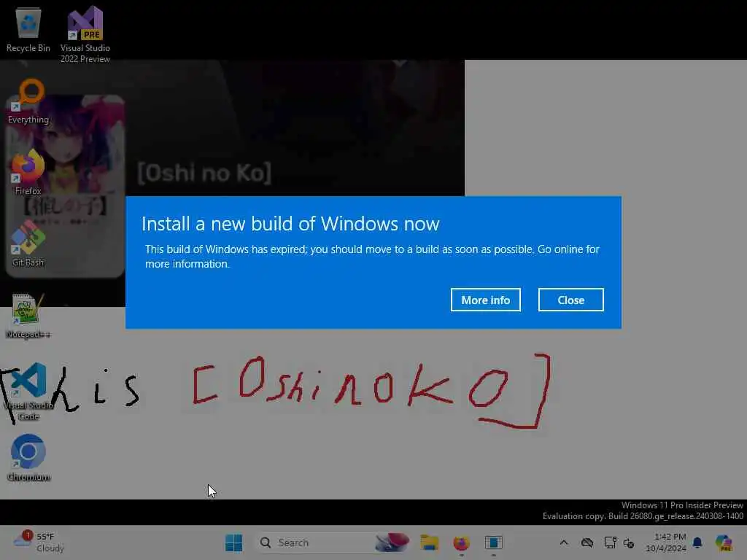Click the taskbar Search box
This screenshot has width=747, height=560.
coord(333,542)
